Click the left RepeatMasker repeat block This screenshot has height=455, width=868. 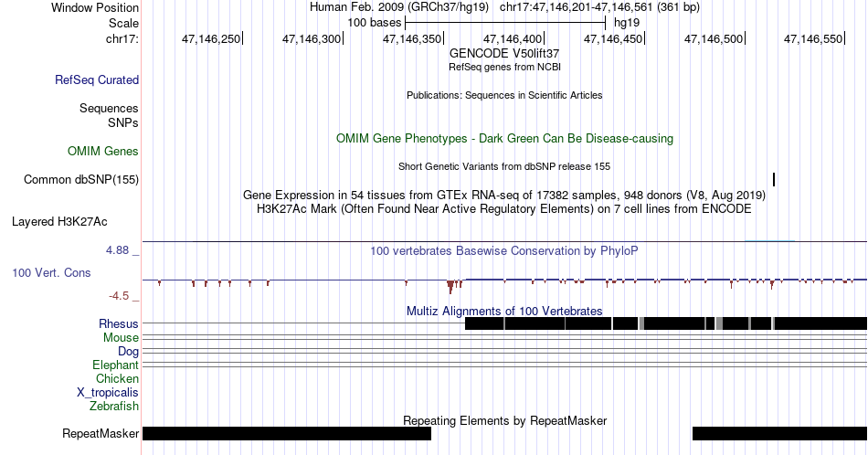click(287, 433)
